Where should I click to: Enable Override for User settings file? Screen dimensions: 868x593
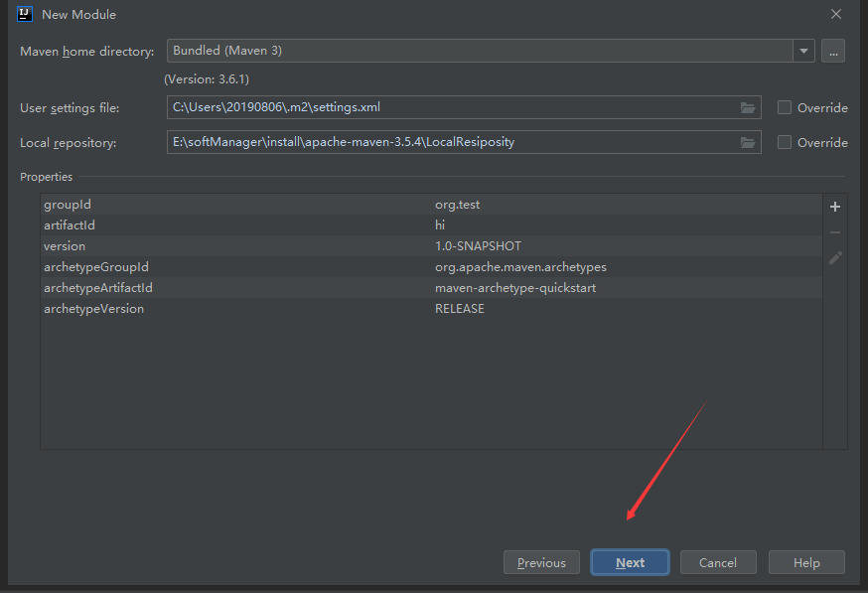pyautogui.click(x=784, y=107)
